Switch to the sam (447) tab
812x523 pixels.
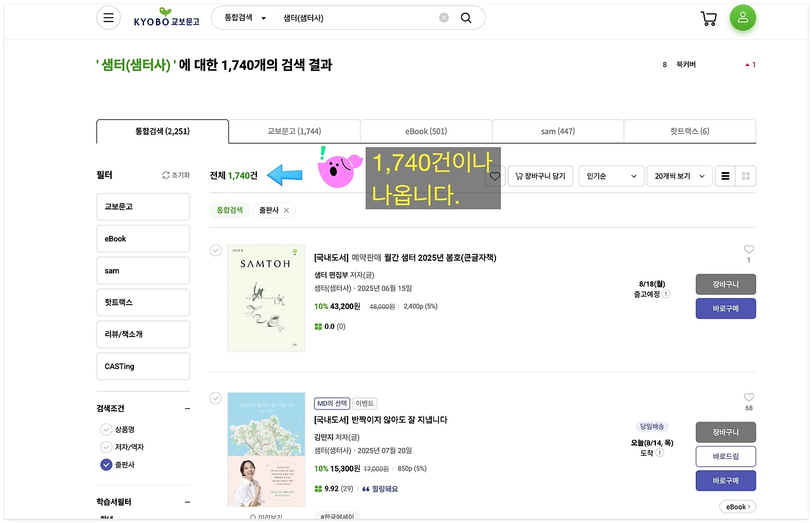(x=558, y=131)
